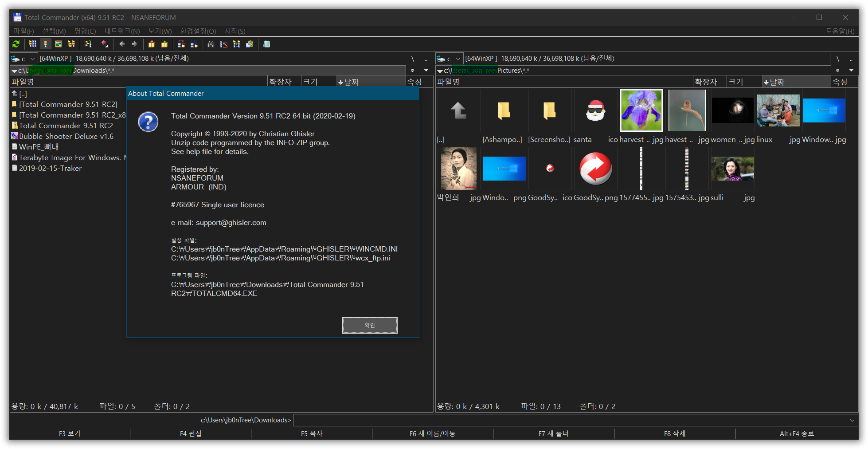Click the copy names to clipboard icon

point(250,44)
